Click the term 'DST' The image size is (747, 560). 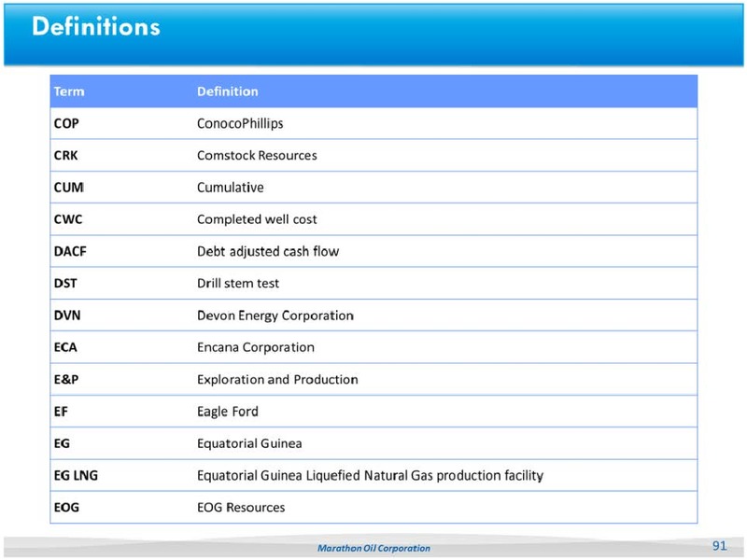(x=65, y=283)
